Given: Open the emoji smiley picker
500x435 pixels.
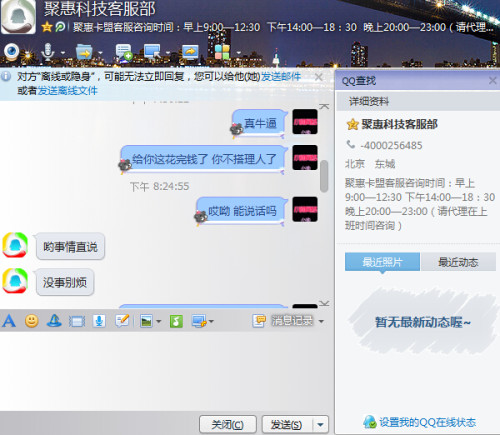Looking at the screenshot, I should click(x=32, y=321).
